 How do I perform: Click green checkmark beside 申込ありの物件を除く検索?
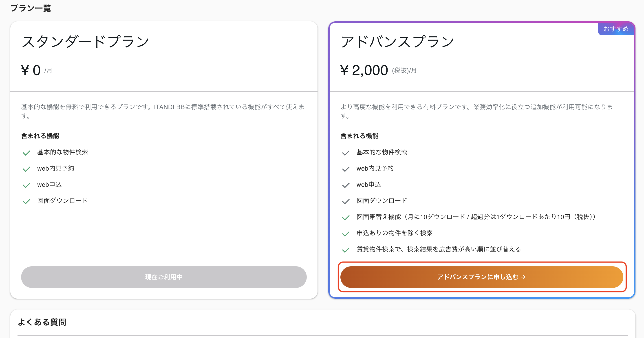(x=346, y=234)
